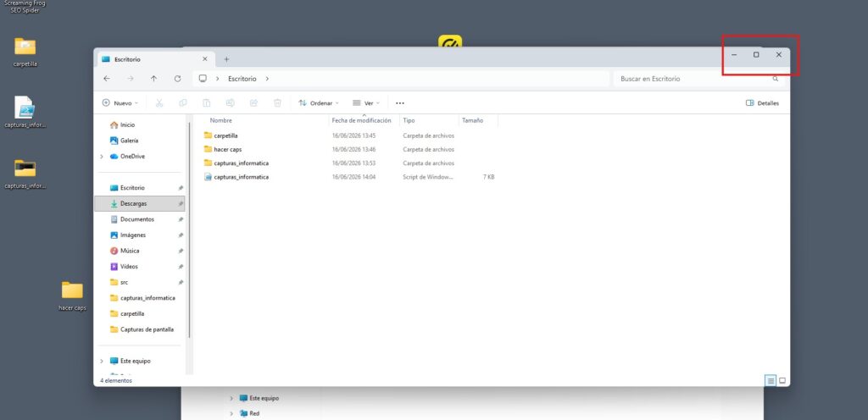The image size is (868, 420).
Task: Select the capturas_infor script desktop icon
Action: (x=25, y=112)
